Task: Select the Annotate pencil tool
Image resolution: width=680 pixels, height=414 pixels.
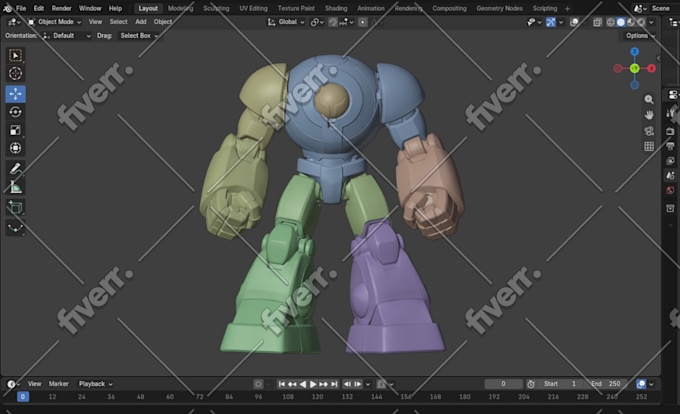Action: click(x=15, y=169)
